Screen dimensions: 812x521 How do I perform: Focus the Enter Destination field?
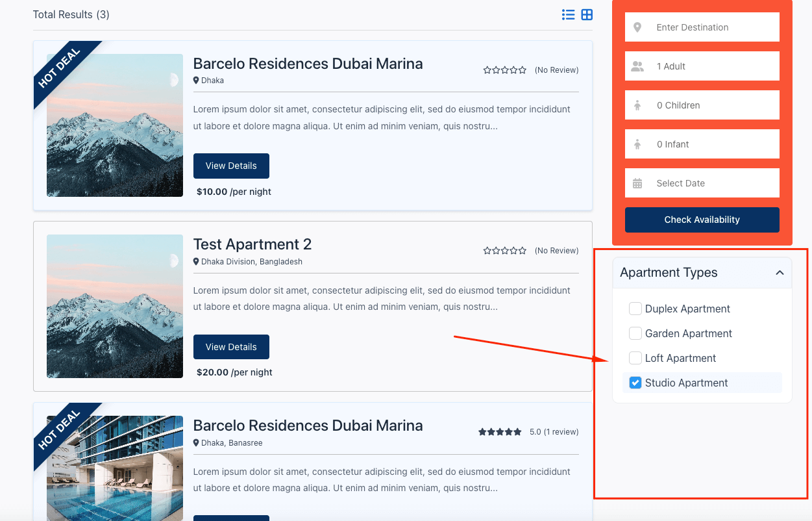702,27
